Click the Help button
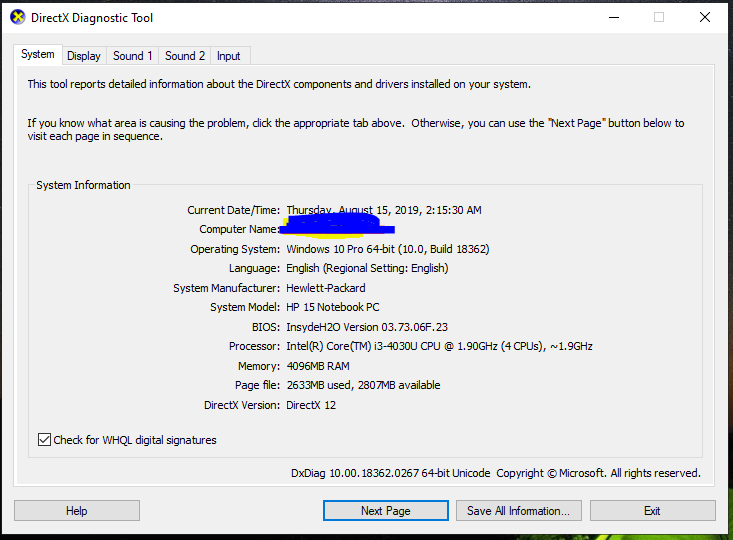Image resolution: width=733 pixels, height=540 pixels. (x=77, y=511)
